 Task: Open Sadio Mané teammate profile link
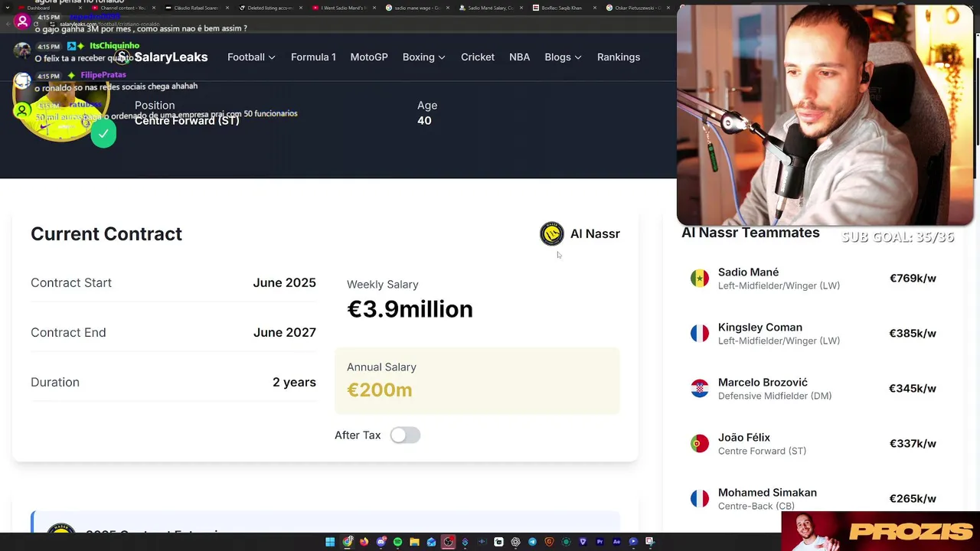tap(748, 272)
